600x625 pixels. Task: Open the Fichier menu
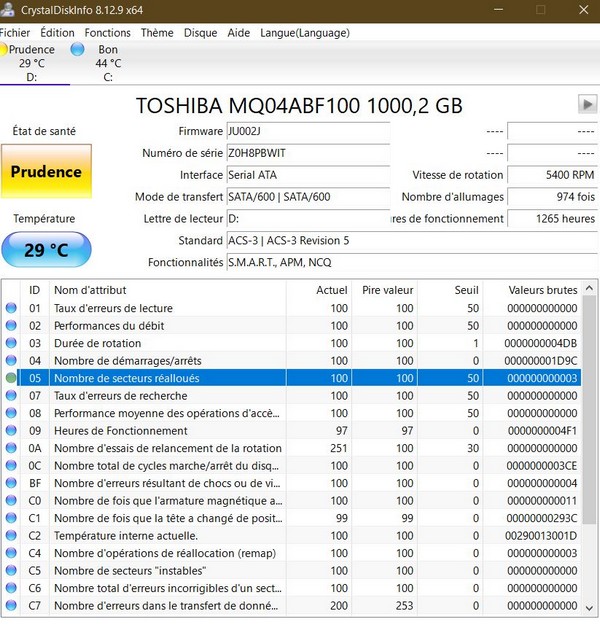[15, 33]
